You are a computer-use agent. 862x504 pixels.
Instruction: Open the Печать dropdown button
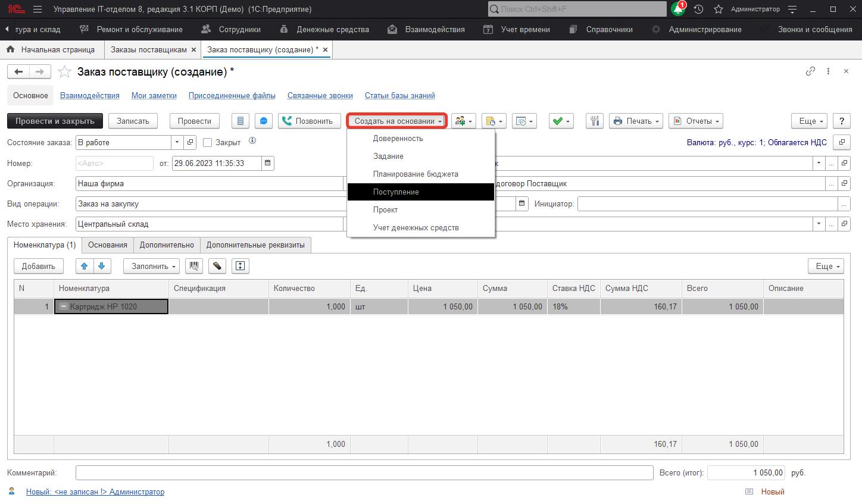(636, 121)
